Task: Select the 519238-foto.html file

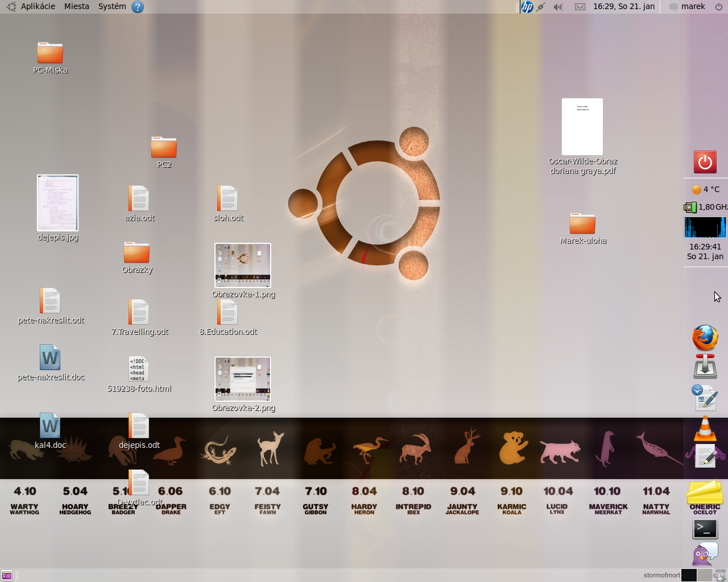Action: [139, 375]
